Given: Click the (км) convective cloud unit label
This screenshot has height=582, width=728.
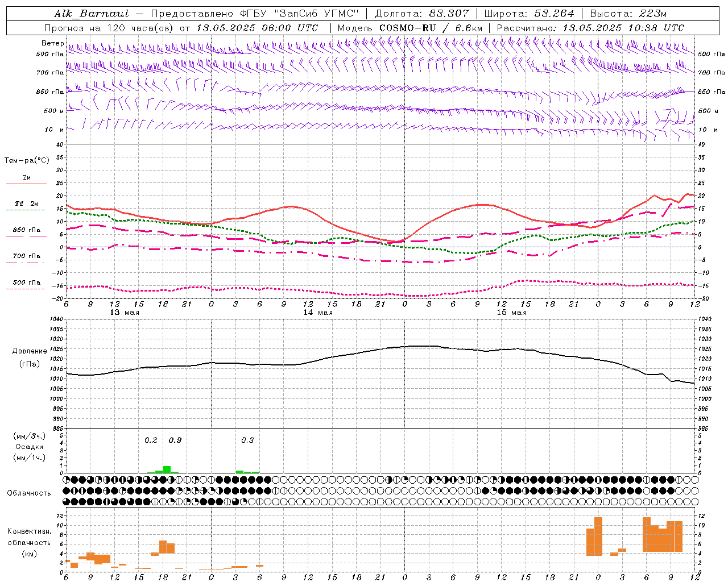Looking at the screenshot, I should point(29,554).
